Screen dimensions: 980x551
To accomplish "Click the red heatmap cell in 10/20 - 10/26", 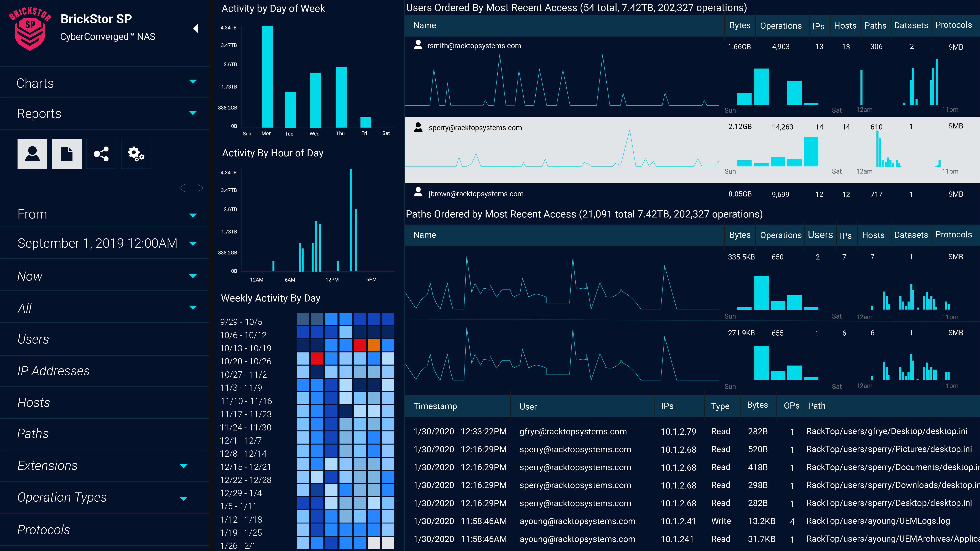I will [x=317, y=358].
